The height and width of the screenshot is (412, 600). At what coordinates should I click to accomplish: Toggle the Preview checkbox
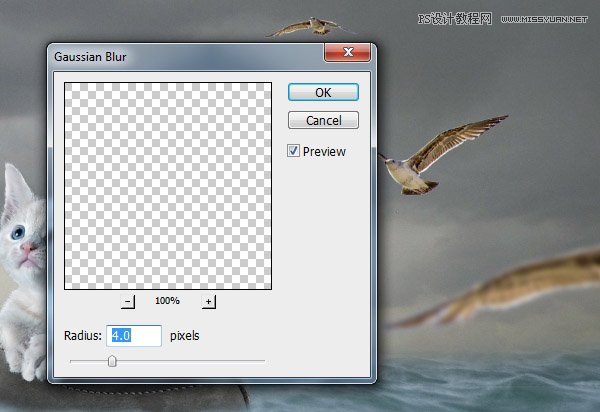pyautogui.click(x=293, y=151)
